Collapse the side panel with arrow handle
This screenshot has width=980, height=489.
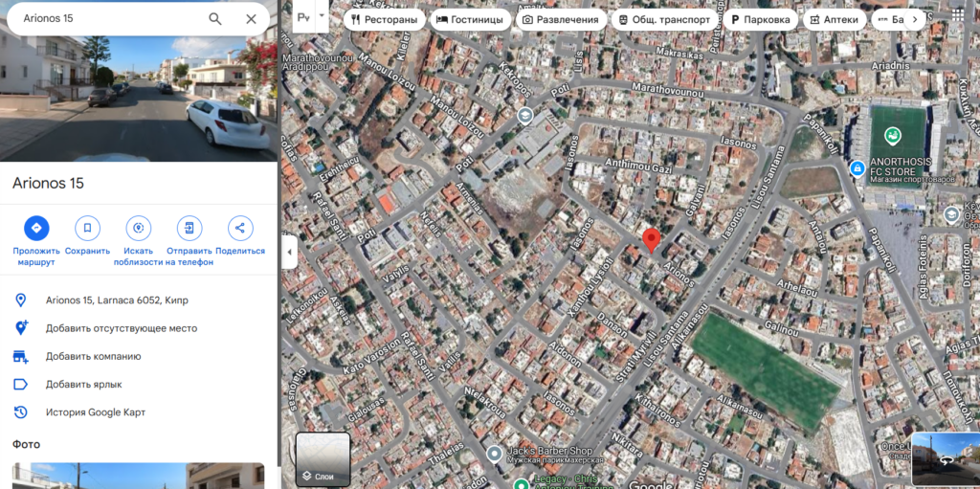289,253
